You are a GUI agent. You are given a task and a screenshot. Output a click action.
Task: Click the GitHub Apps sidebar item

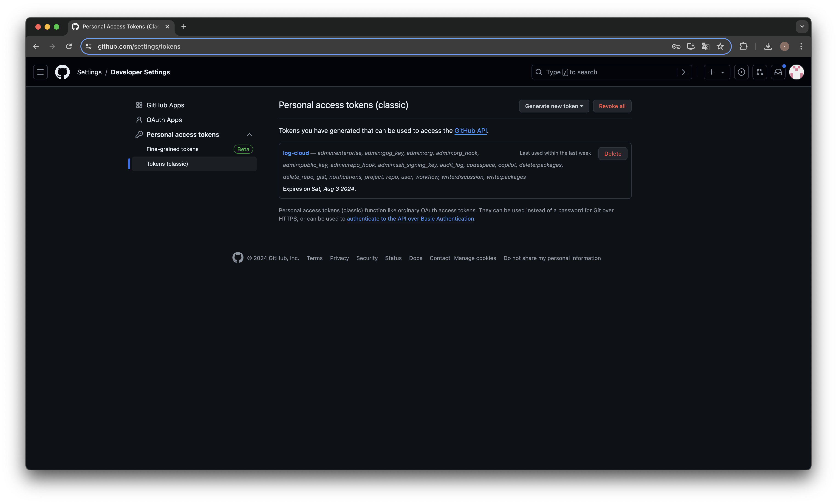pyautogui.click(x=194, y=105)
